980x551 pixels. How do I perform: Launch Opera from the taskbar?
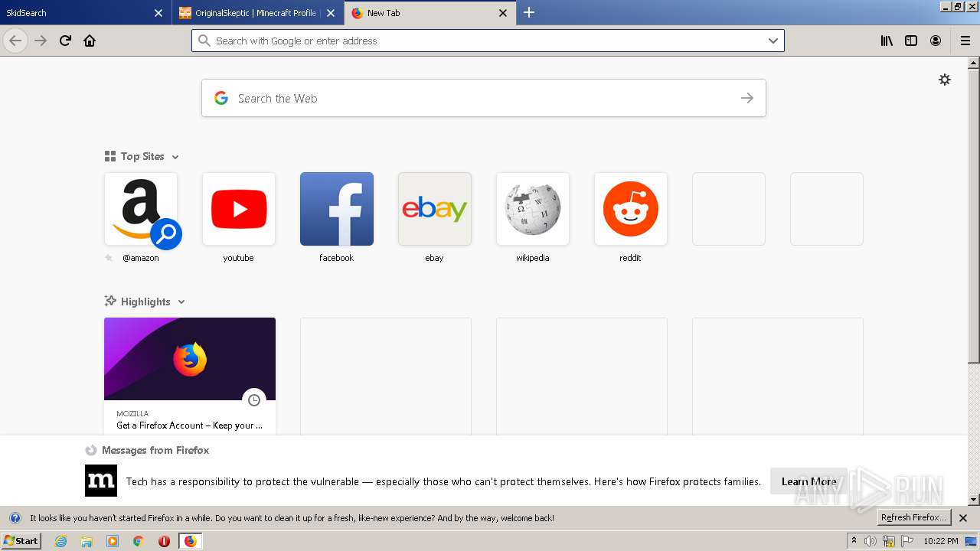coord(164,541)
